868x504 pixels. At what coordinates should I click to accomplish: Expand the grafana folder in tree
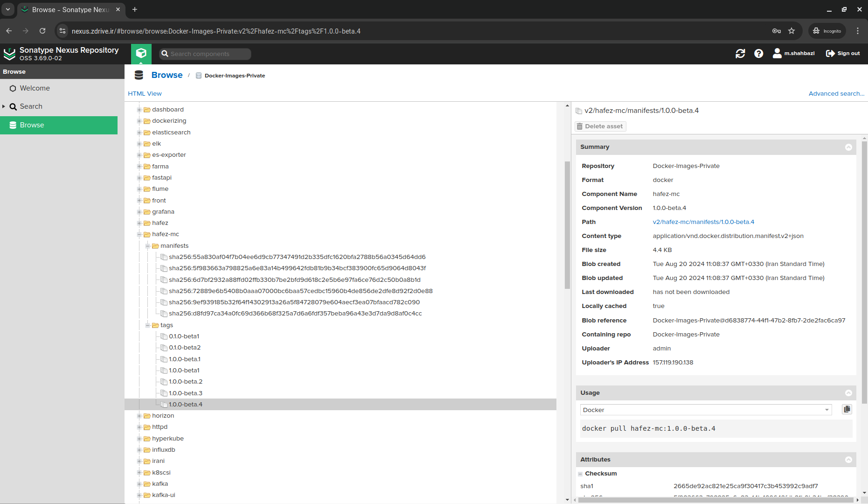(139, 212)
